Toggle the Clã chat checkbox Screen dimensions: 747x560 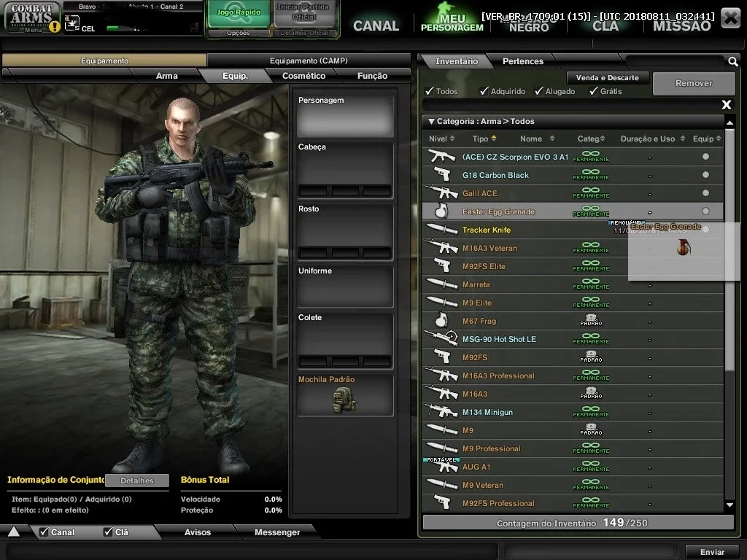(108, 532)
